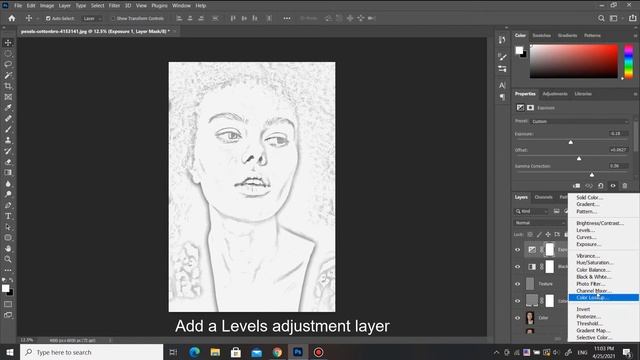Select the Zoom tool
Screen dimensions: 640x360
(8, 259)
